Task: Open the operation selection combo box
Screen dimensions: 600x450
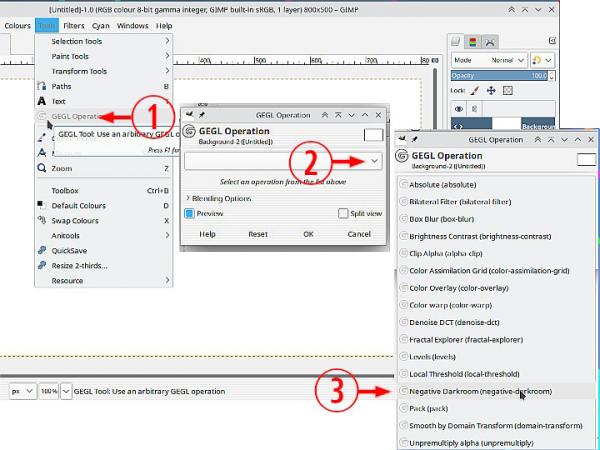Action: (283, 161)
